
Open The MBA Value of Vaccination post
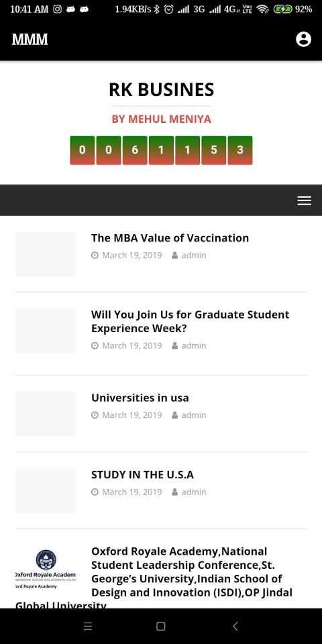pos(170,237)
